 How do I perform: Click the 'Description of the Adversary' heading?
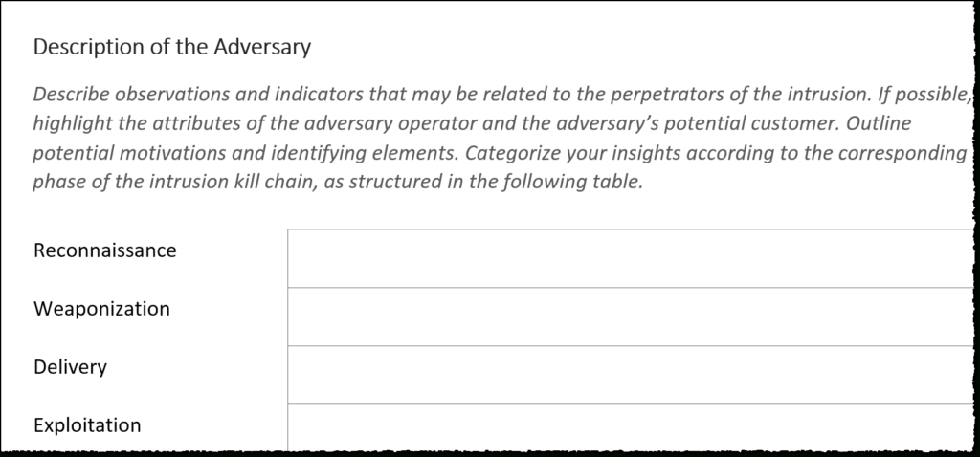[172, 46]
